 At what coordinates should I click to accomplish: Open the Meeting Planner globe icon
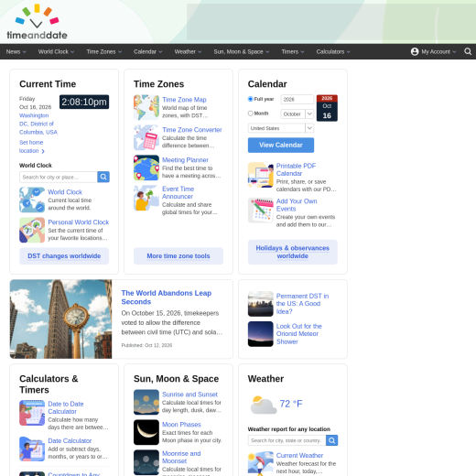click(146, 168)
